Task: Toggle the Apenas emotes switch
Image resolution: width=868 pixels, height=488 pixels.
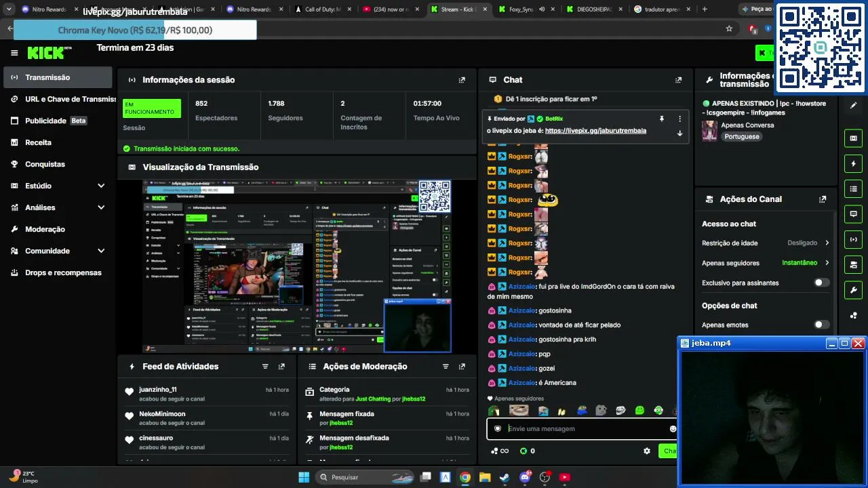Action: [x=821, y=325]
